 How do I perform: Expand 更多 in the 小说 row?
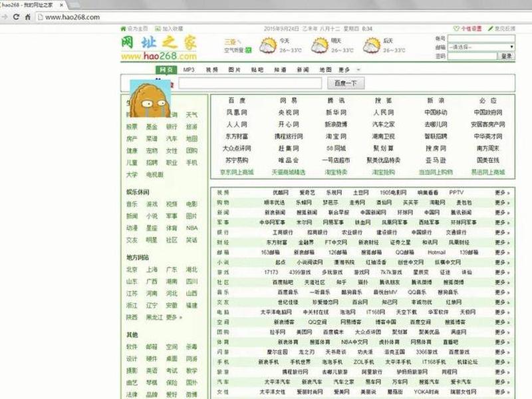(x=502, y=262)
